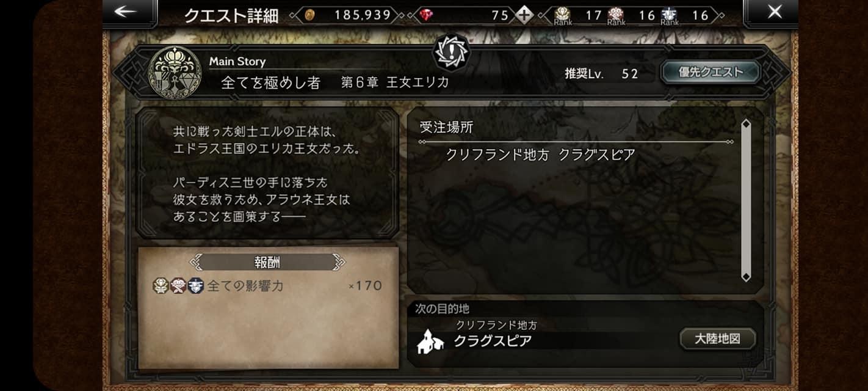Tap the fame rank emblem icon
Viewport: 868px width, 391px height.
(x=670, y=15)
